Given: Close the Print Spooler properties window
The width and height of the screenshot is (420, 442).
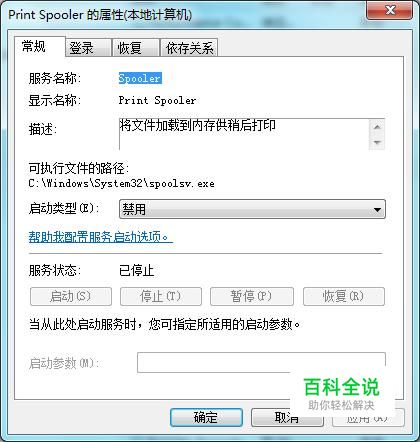Looking at the screenshot, I should [x=390, y=10].
